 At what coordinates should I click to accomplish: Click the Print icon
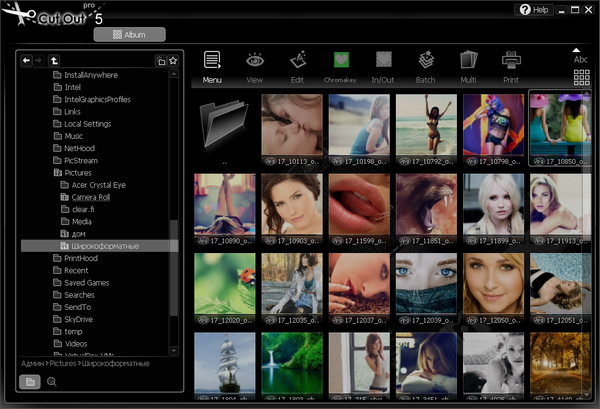click(x=511, y=62)
